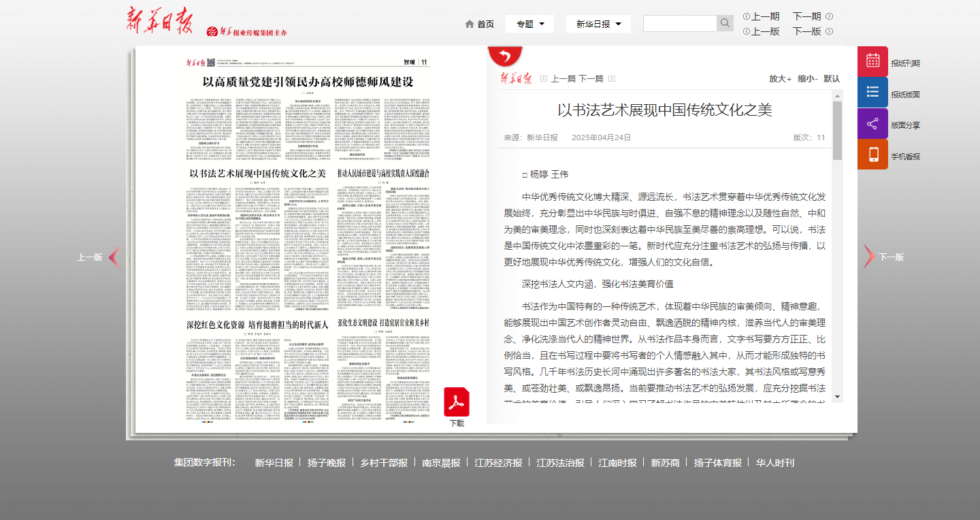Expand the 专题 dropdown
This screenshot has height=520, width=980.
tap(529, 24)
